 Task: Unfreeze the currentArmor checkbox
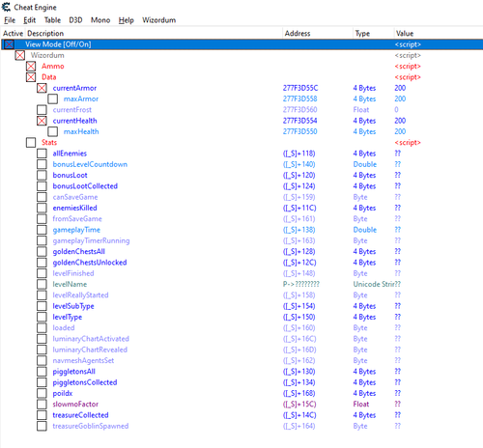tap(42, 88)
